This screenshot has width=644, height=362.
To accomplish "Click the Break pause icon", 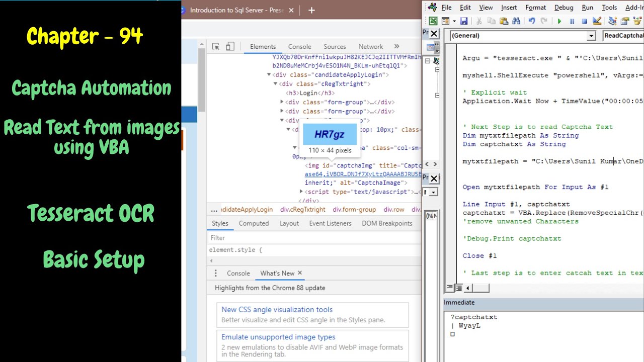I will tap(572, 21).
